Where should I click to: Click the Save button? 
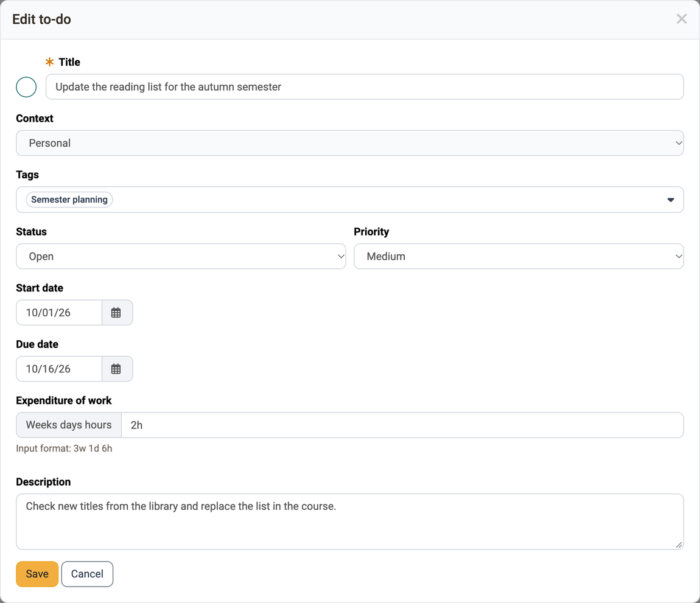[x=37, y=574]
